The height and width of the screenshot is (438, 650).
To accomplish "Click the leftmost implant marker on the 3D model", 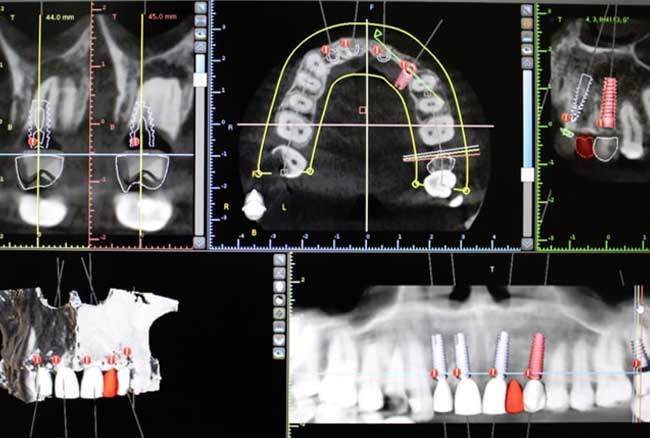I will point(37,360).
